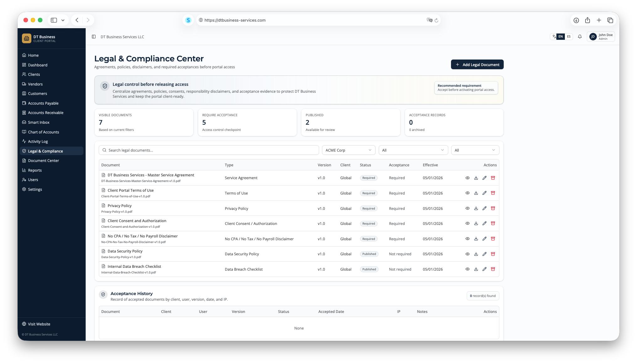Open the ACME Corp client dropdown
Viewport: 637px width, 364px height.
coord(348,150)
